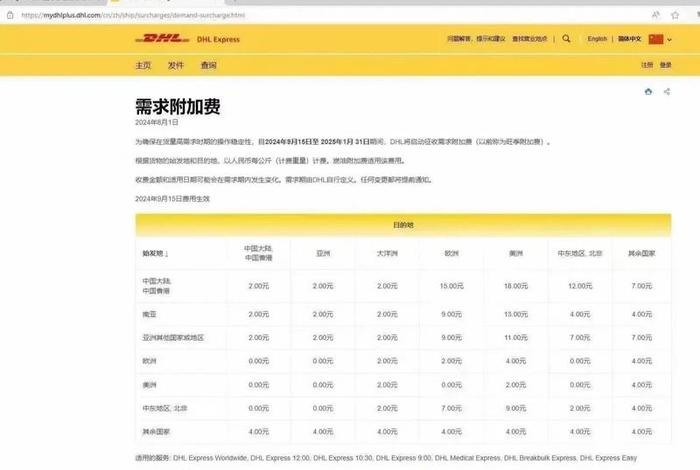Image resolution: width=700 pixels, height=470 pixels.
Task: Click the share icon beside the home icon
Action: [667, 92]
